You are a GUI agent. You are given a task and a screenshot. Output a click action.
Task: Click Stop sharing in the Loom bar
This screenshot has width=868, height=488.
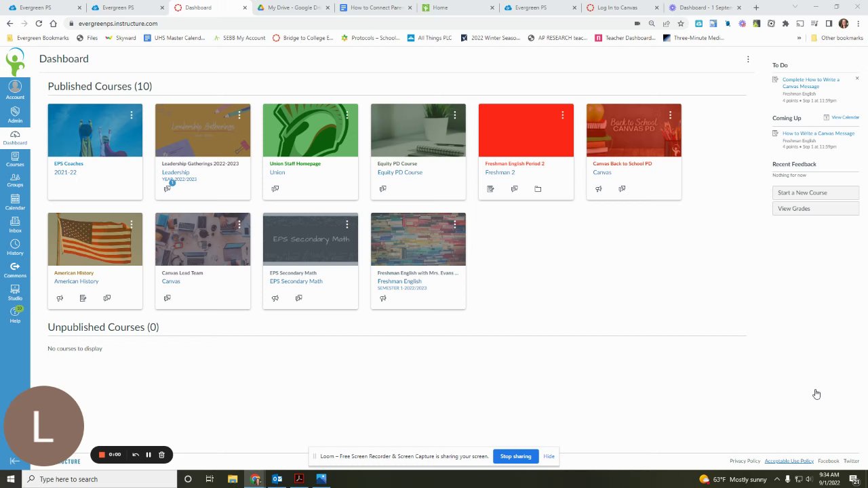[x=515, y=456]
